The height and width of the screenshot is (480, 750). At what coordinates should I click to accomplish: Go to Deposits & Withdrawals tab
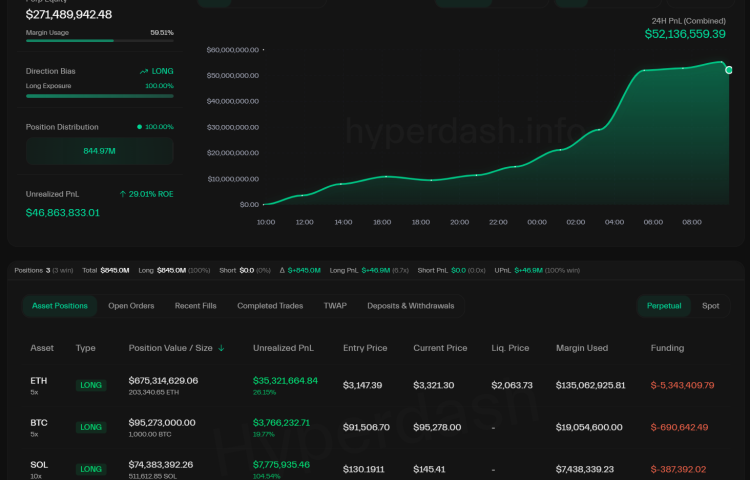(410, 306)
